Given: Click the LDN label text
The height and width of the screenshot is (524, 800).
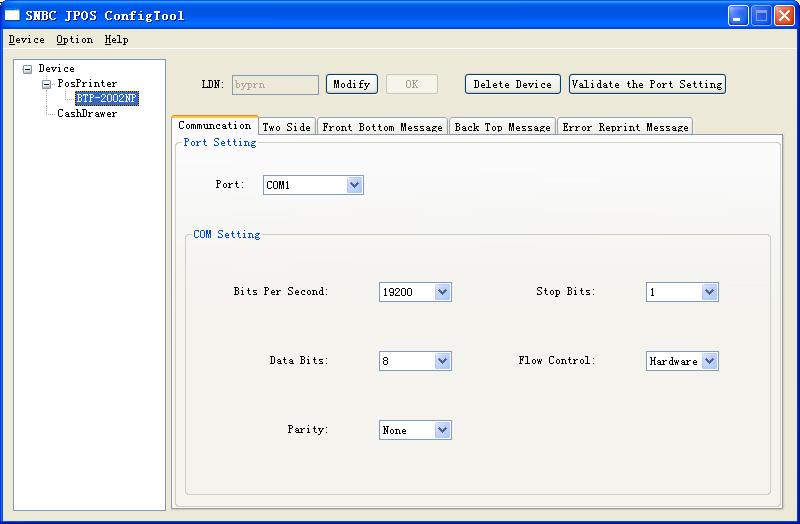Looking at the screenshot, I should point(213,84).
